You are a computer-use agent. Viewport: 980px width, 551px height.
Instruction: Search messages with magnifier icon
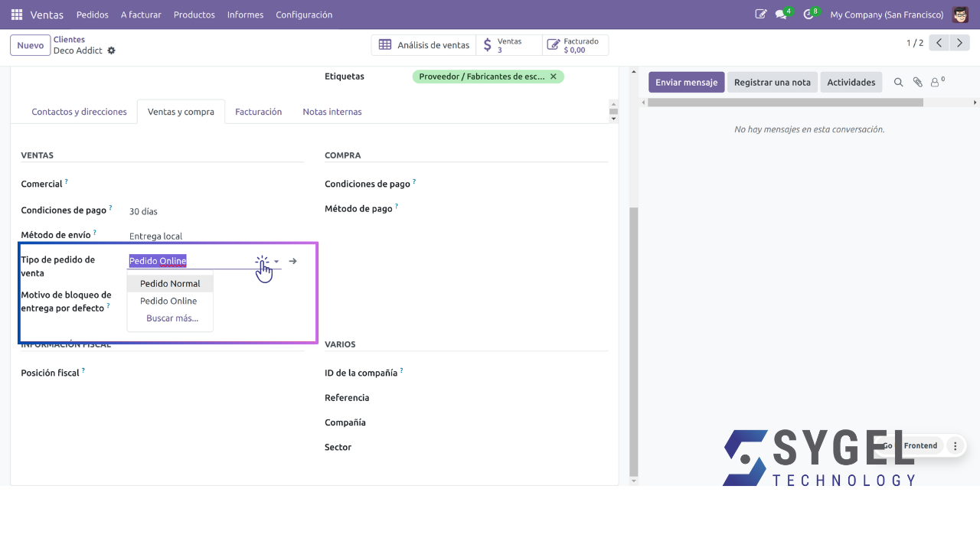(x=899, y=83)
